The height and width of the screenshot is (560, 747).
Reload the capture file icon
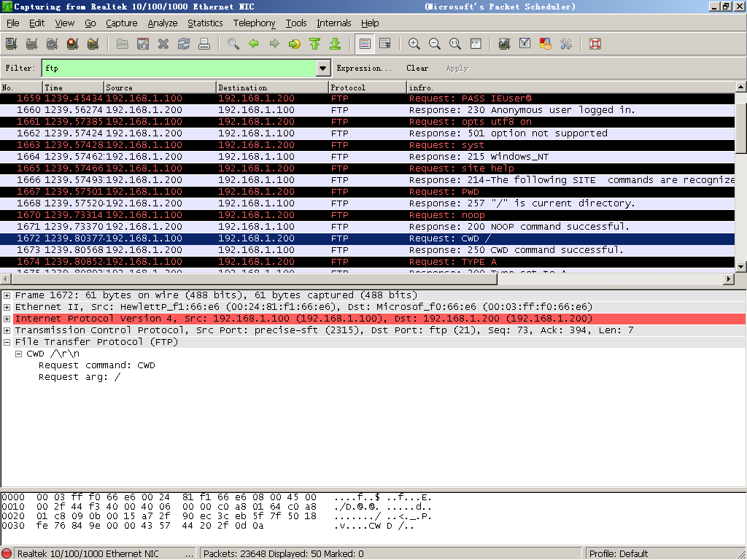click(184, 44)
